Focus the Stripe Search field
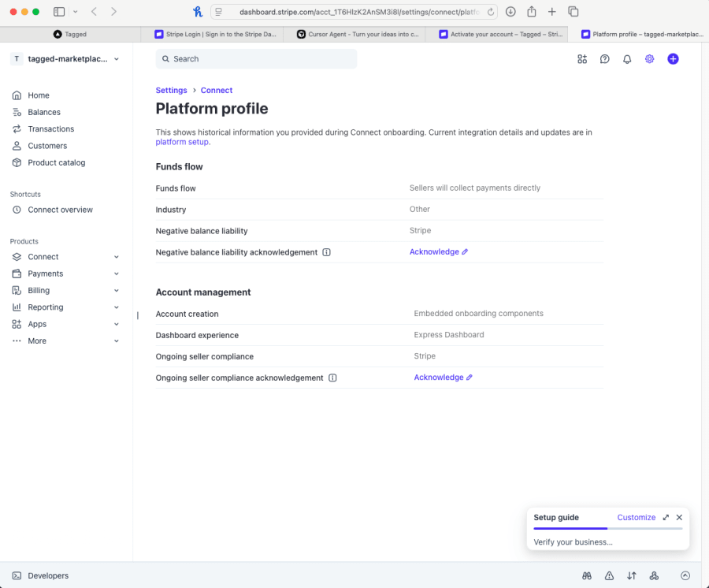709x588 pixels. pyautogui.click(x=256, y=59)
